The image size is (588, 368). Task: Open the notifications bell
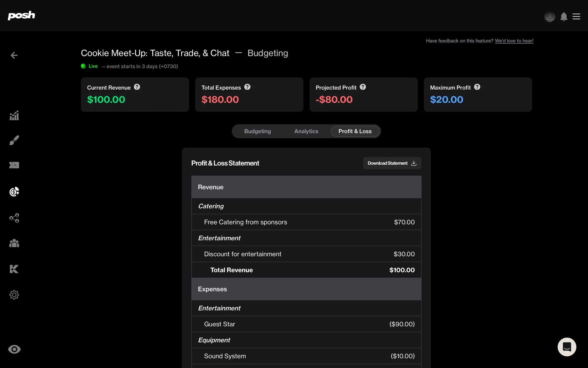click(x=563, y=17)
